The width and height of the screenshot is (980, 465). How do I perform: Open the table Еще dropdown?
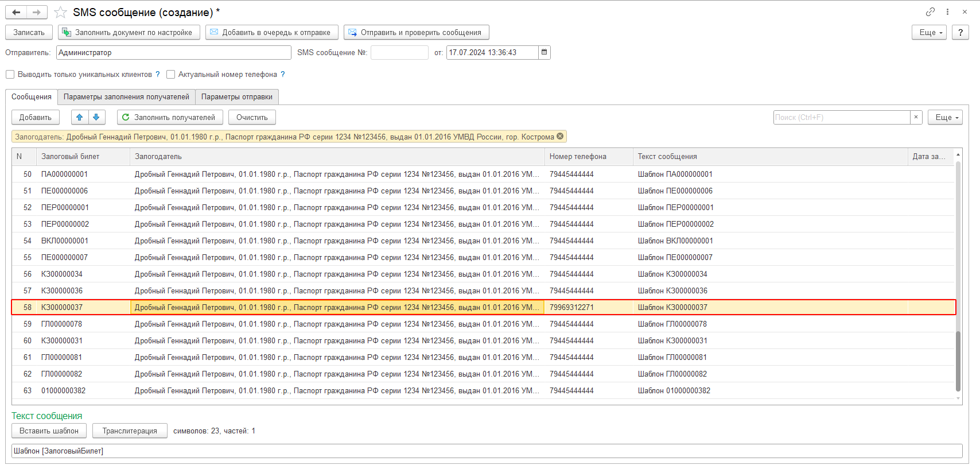click(945, 117)
